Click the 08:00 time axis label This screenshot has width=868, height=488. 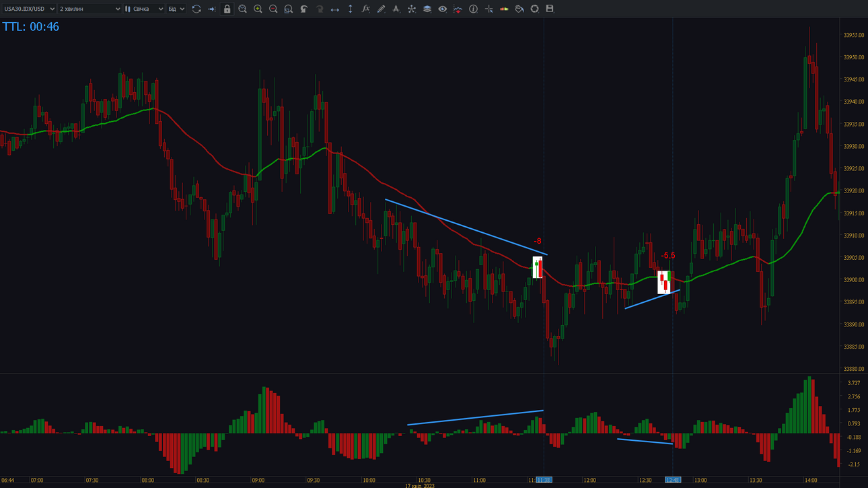click(x=147, y=480)
